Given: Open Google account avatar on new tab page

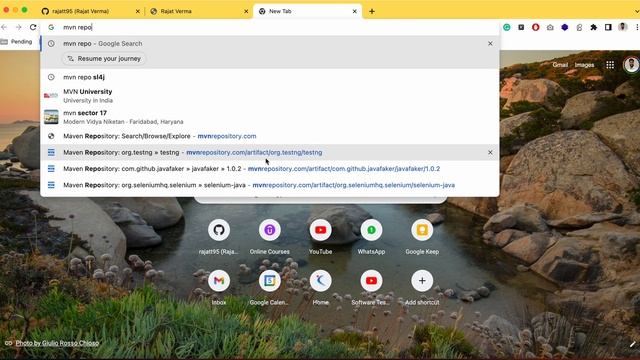Looking at the screenshot, I should (x=631, y=65).
